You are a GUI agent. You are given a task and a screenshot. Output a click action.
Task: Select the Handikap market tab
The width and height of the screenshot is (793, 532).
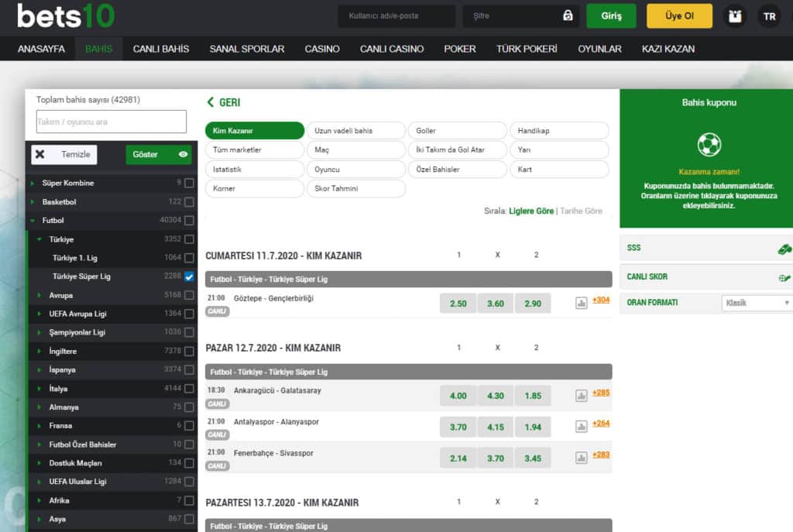coord(559,130)
